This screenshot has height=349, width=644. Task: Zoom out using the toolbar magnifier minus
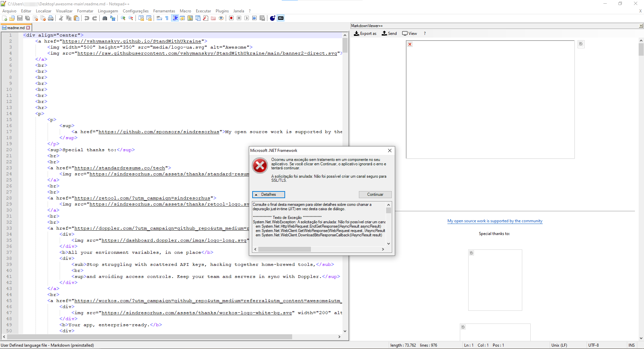(x=131, y=18)
